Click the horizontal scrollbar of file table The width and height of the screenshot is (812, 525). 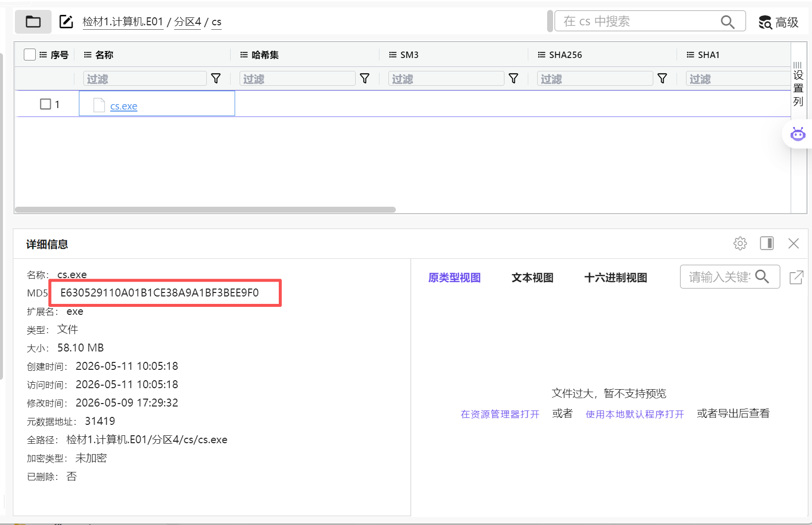tap(205, 210)
